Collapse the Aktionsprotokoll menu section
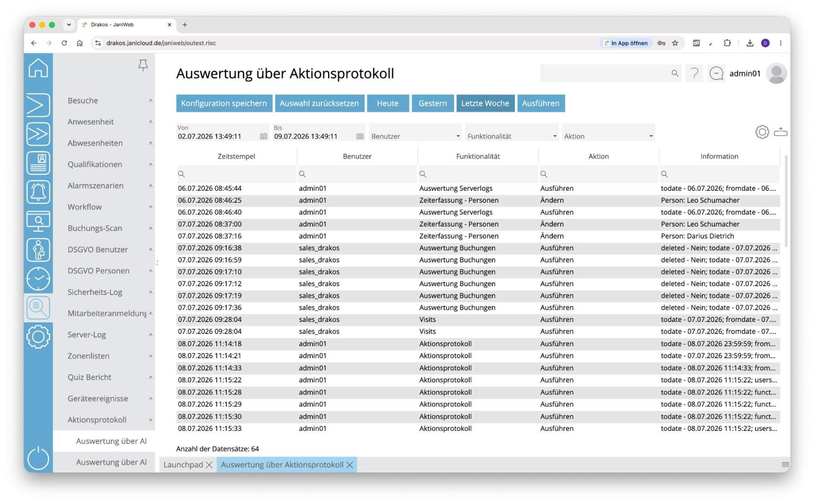The width and height of the screenshot is (814, 504). coord(110,420)
